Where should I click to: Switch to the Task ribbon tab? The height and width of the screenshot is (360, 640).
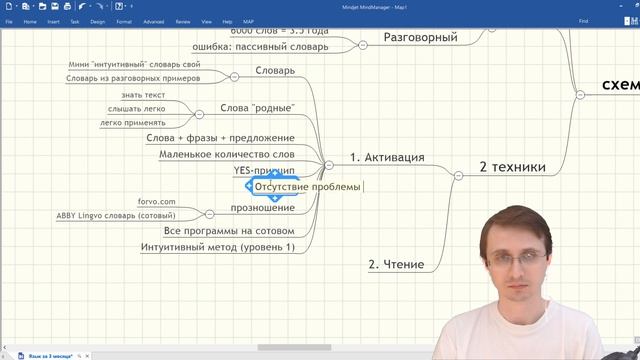[x=75, y=22]
